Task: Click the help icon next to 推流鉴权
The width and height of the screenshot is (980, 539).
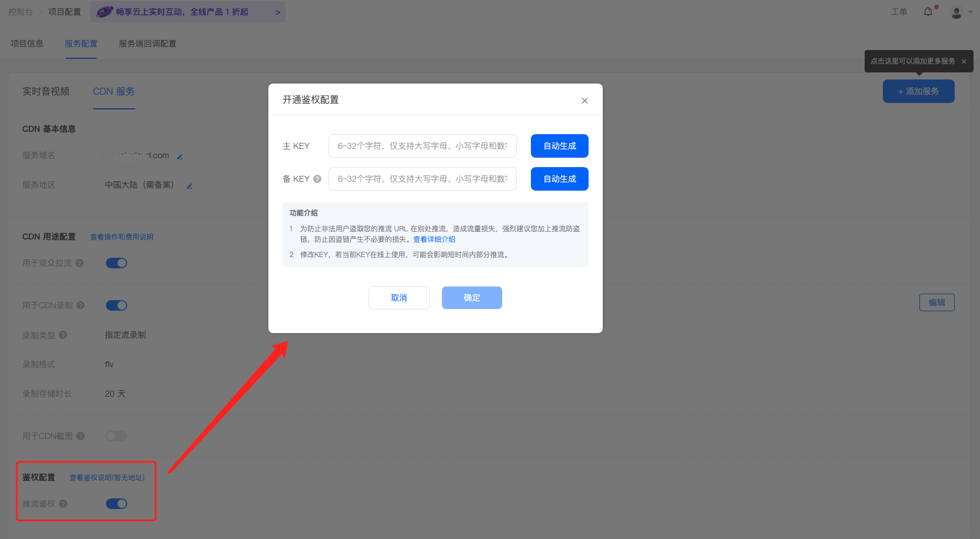Action: click(62, 504)
